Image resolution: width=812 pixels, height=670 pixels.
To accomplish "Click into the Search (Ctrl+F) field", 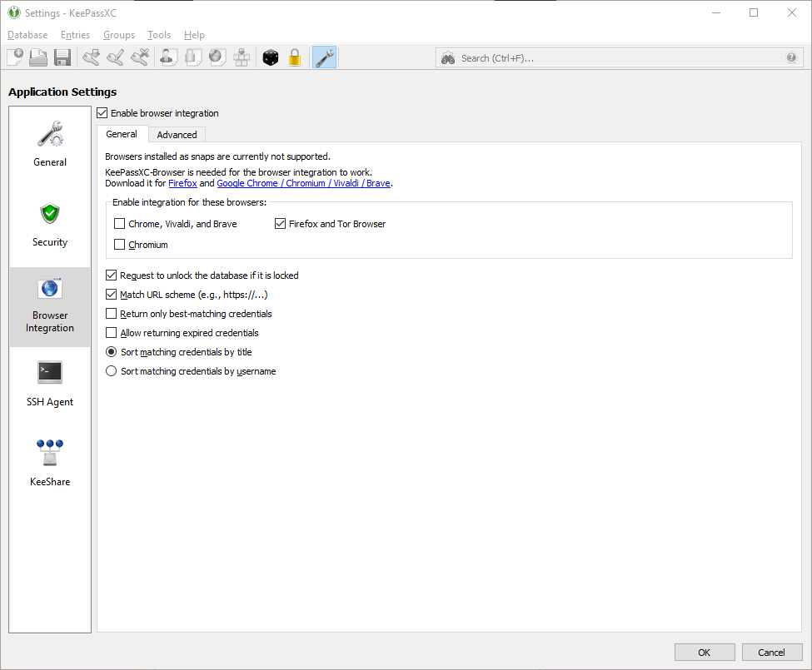I will point(619,58).
